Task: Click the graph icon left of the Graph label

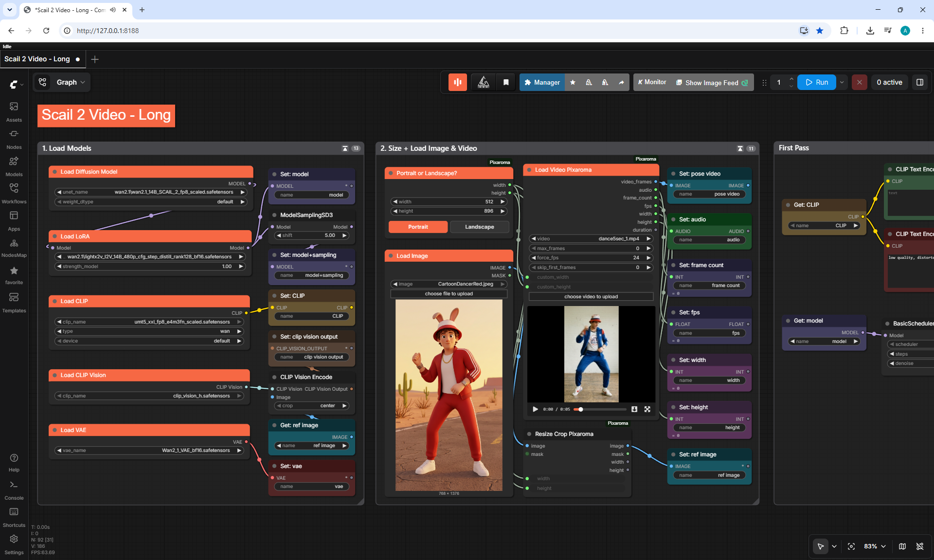Action: tap(43, 82)
